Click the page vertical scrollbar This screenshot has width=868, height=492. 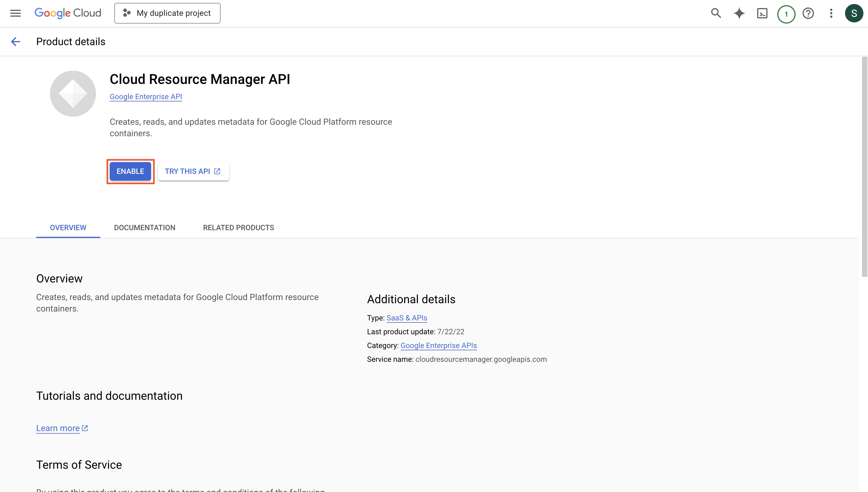tap(865, 167)
